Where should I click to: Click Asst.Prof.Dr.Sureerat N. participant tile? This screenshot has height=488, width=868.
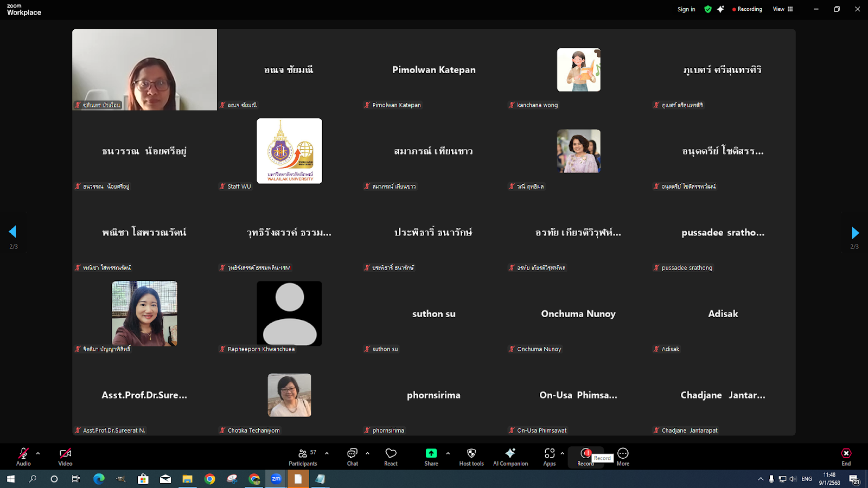pos(144,395)
